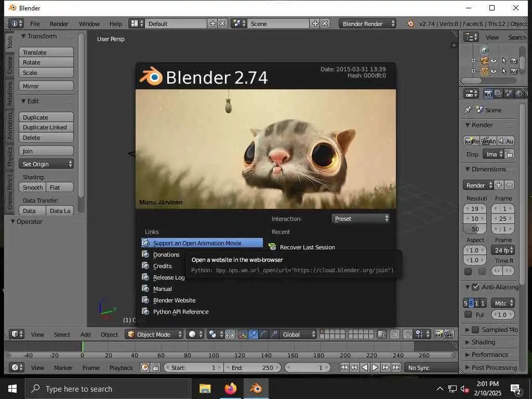The width and height of the screenshot is (532, 399).
Task: Toggle the timeline lock range icon
Action: point(155,367)
